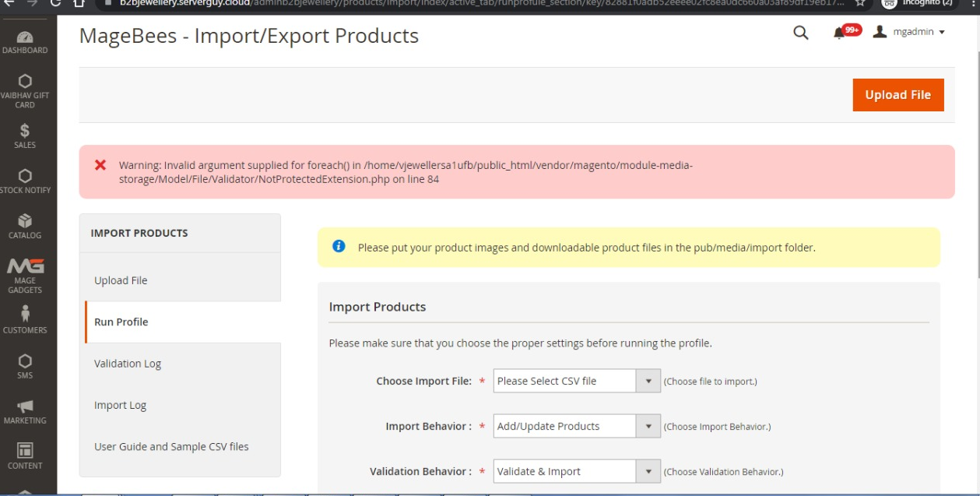Open the Sales menu in the sidebar
This screenshot has width=980, height=496.
click(x=25, y=135)
